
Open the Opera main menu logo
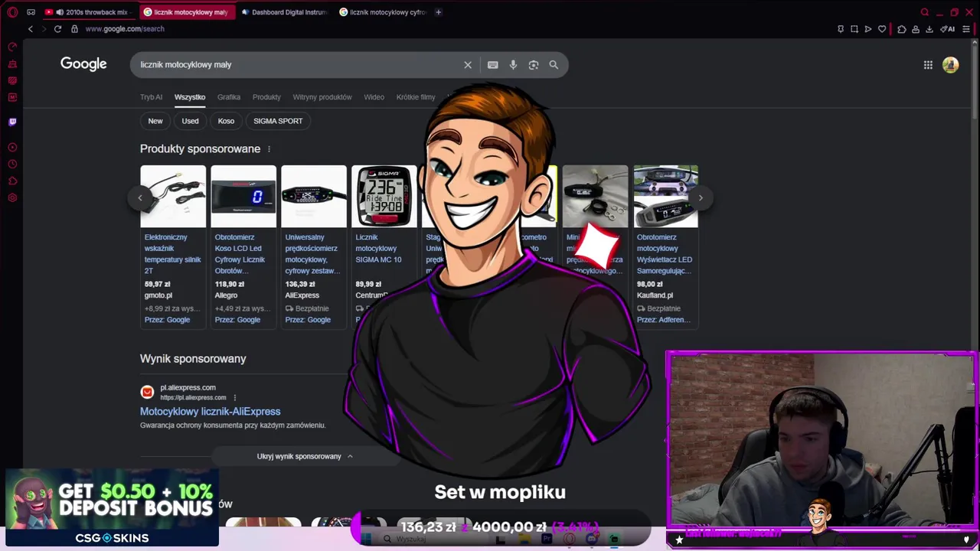point(12,12)
